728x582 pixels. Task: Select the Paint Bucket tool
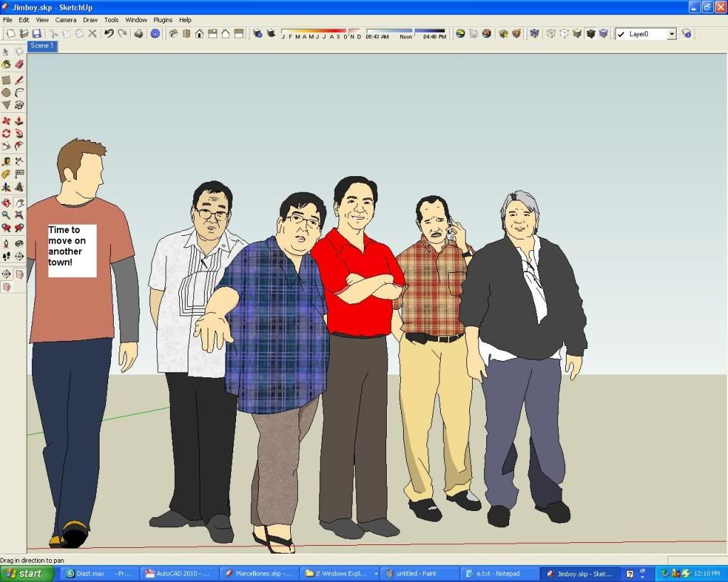(x=8, y=65)
